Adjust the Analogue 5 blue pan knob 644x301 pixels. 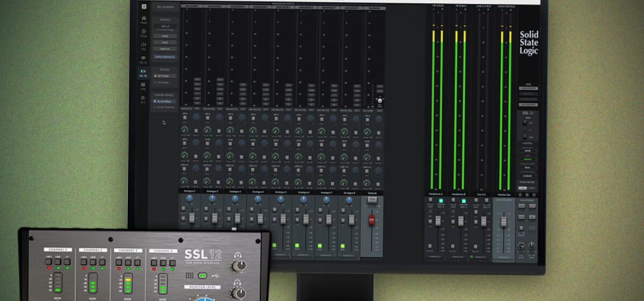pyautogui.click(x=281, y=198)
